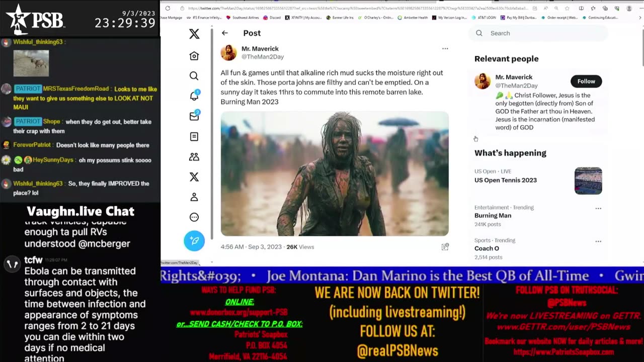Screen dimensions: 644x362
Task: Open the IFS Finance Infinity bookmark
Action: (x=205, y=18)
